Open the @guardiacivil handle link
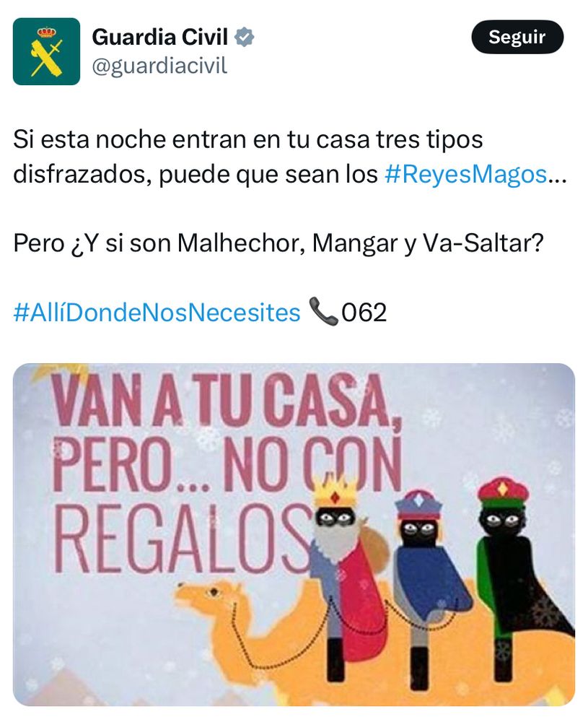 coord(159,66)
